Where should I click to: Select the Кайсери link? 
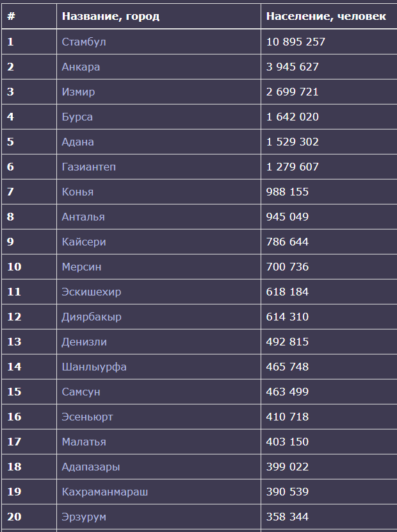pos(84,242)
